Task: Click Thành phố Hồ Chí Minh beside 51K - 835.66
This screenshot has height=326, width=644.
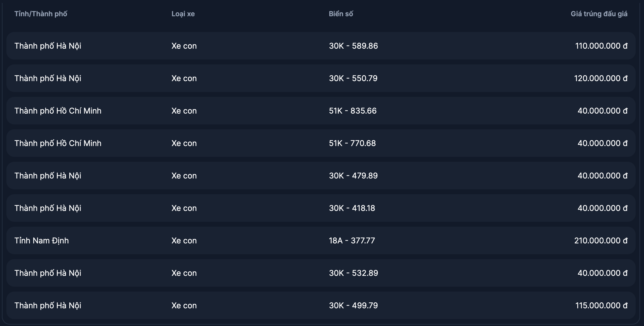Action: coord(58,111)
